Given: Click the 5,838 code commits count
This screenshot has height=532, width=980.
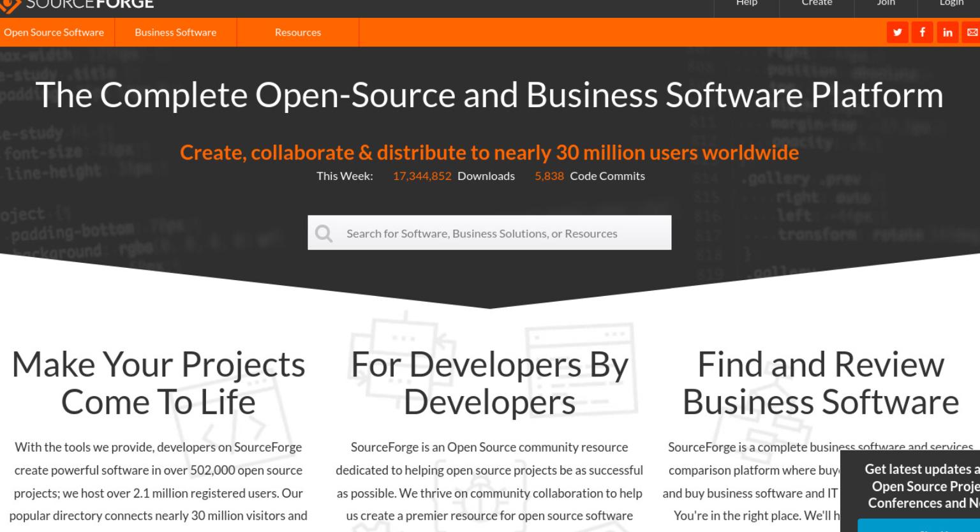Looking at the screenshot, I should [549, 176].
